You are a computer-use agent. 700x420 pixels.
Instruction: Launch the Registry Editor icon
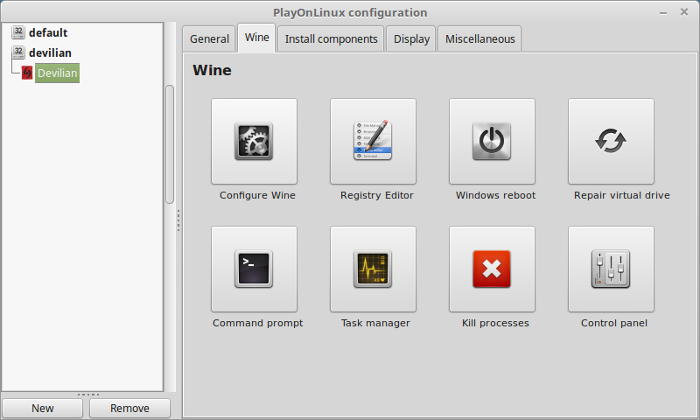(x=373, y=141)
